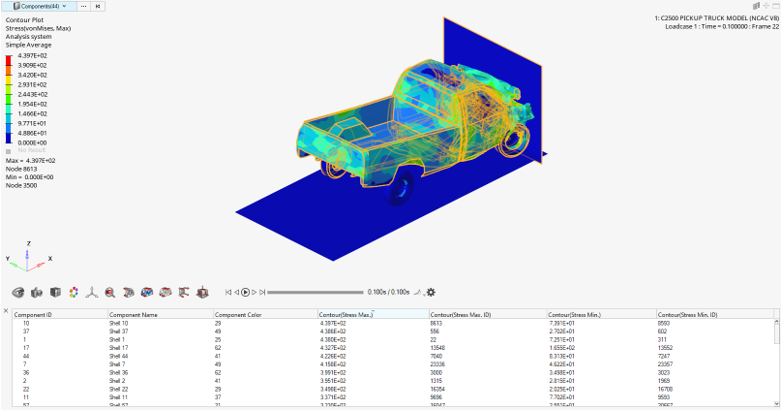
Task: Click the multicolor color-mode icon in view toolbar
Action: (72, 292)
